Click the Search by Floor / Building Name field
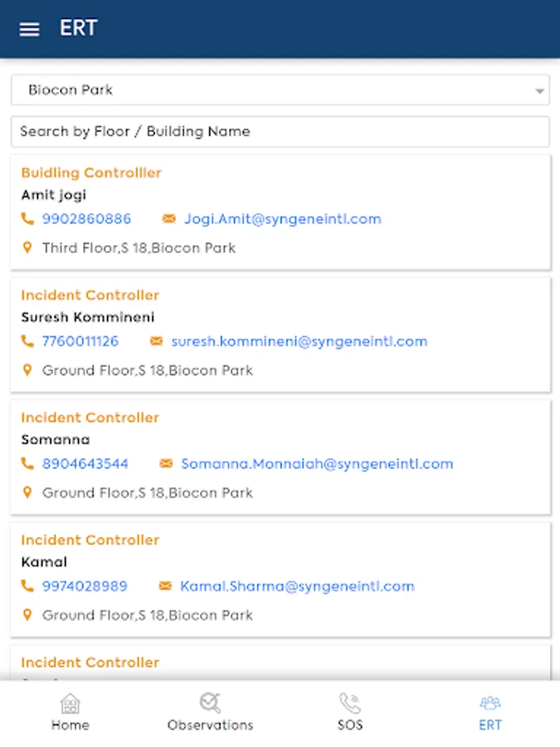 [x=280, y=131]
